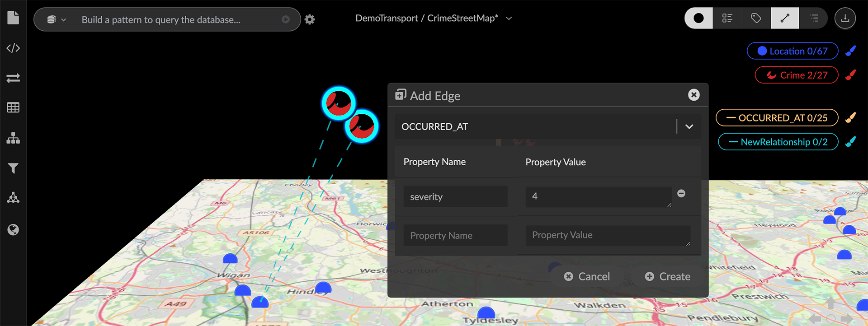The height and width of the screenshot is (326, 868).
Task: Open the hierarchy layout icon in sidebar
Action: (x=13, y=138)
